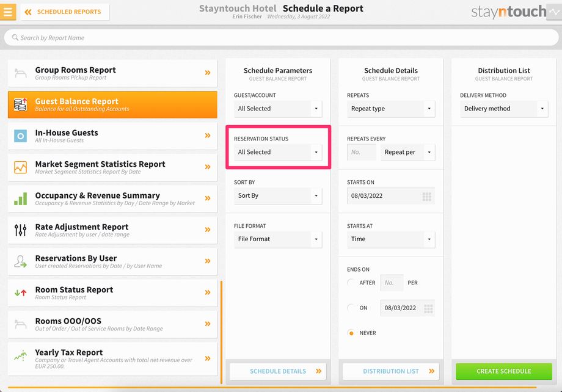Open the Group Rooms Report

click(x=112, y=73)
